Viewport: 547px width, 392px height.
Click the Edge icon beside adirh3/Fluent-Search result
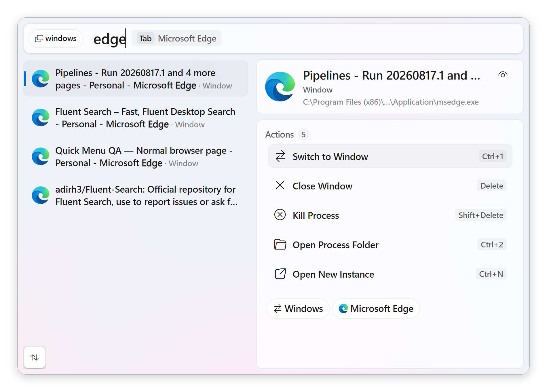(41, 195)
